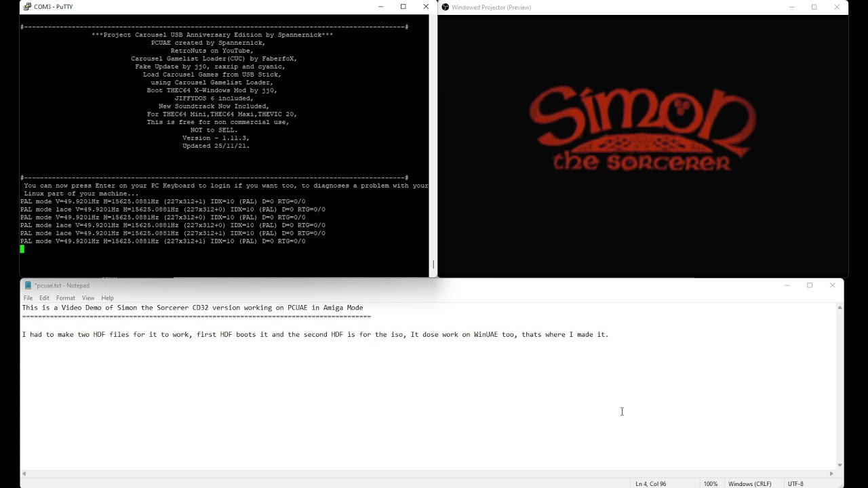The width and height of the screenshot is (868, 488).
Task: Click the equals-sign separator line in Notepad text
Action: point(197,317)
